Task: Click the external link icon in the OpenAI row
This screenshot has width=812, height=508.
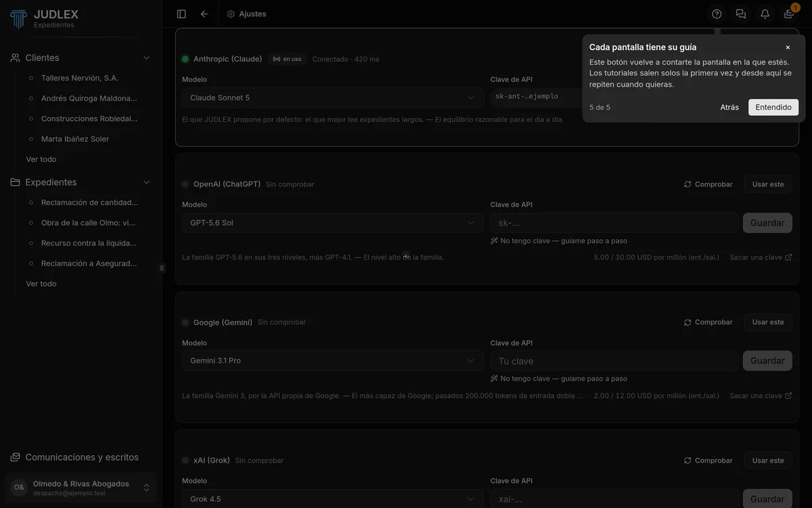Action: 788,257
